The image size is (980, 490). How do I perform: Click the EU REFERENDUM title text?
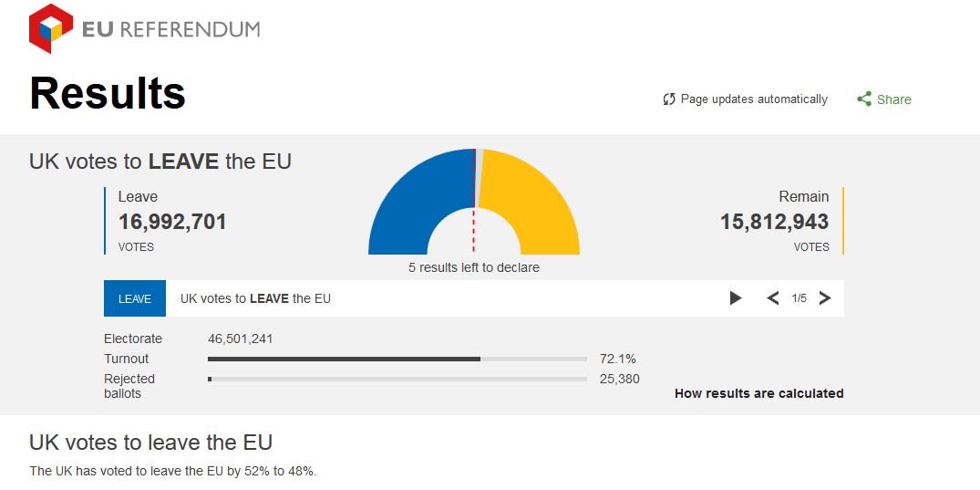171,29
